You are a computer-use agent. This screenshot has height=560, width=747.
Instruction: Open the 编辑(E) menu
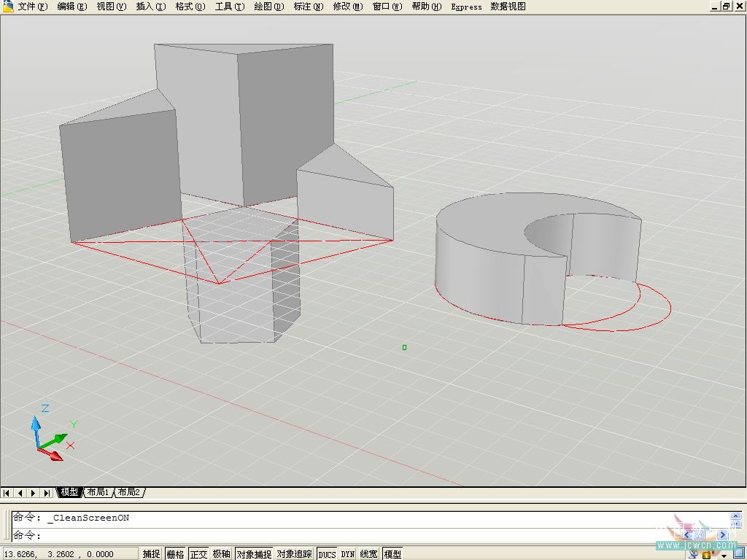pyautogui.click(x=72, y=6)
